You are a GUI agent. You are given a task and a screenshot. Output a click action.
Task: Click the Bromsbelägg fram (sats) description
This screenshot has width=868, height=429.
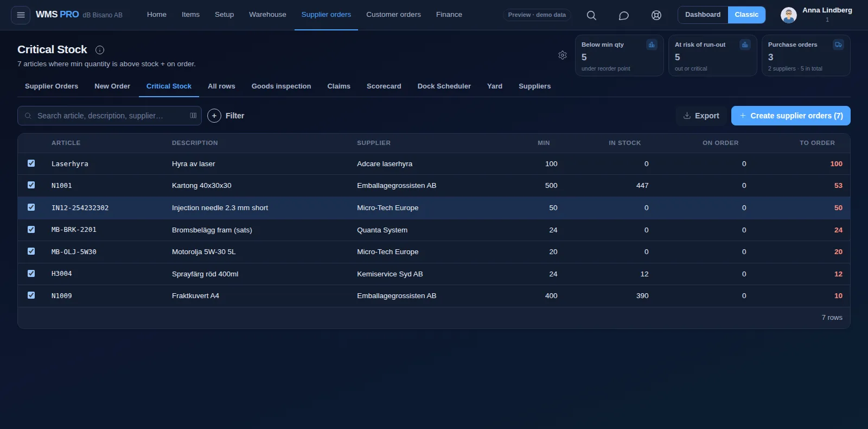click(212, 230)
